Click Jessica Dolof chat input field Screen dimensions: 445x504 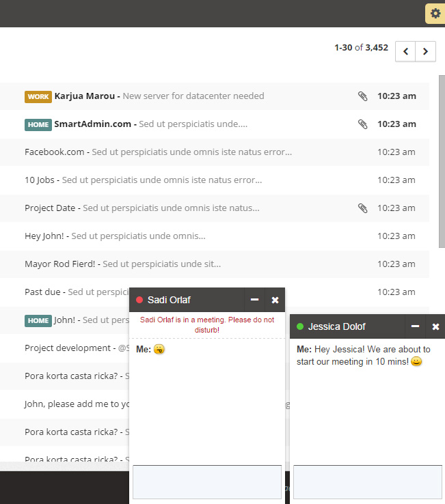pyautogui.click(x=367, y=482)
